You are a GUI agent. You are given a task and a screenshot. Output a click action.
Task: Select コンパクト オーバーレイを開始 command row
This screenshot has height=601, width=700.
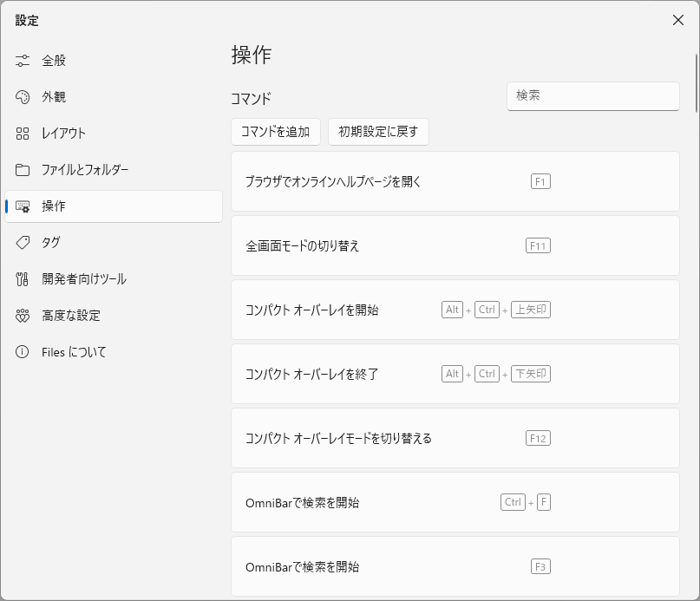(455, 310)
